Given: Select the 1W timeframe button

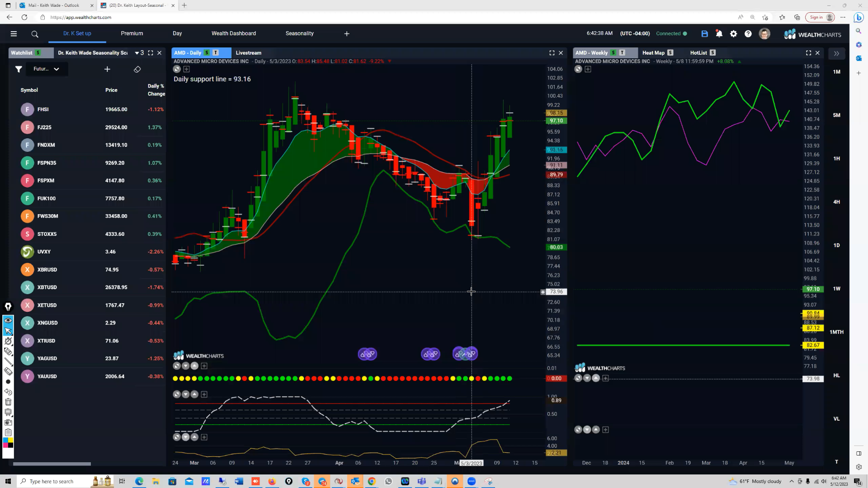Looking at the screenshot, I should 836,289.
